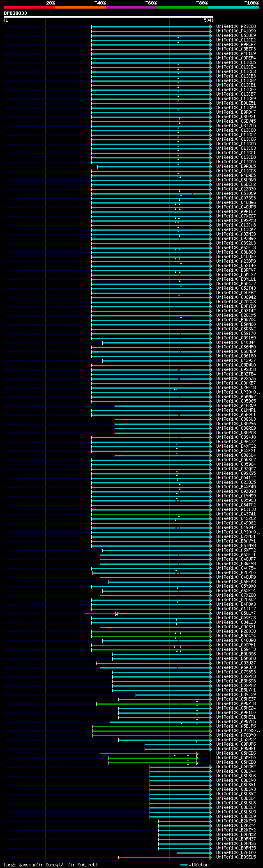Select the UniRef100_O04112 label
263x868 pixels.
(x=236, y=478)
